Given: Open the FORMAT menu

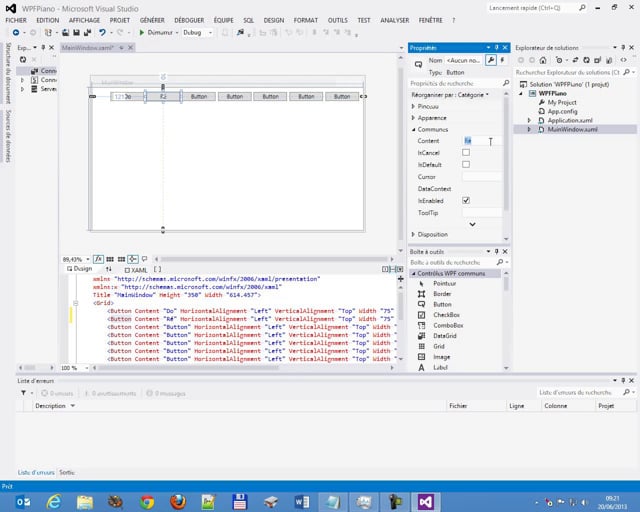Looking at the screenshot, I should point(305,20).
